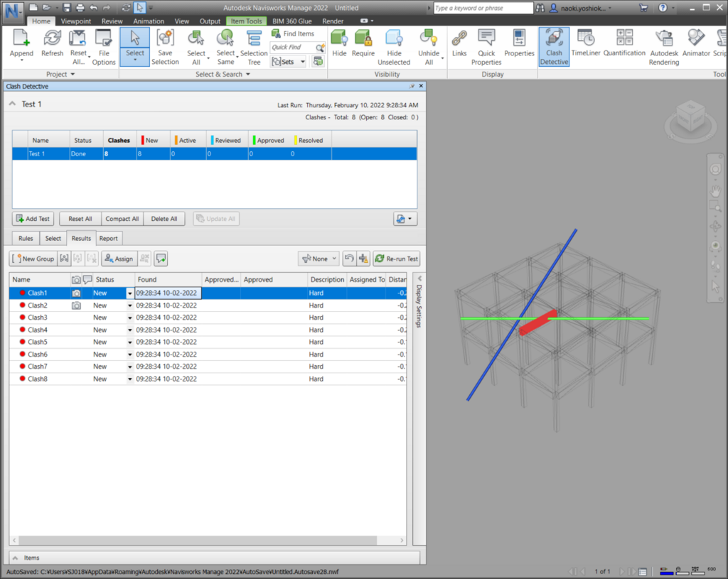Screen dimensions: 728x579
Task: Click Unhide All
Action: (429, 46)
